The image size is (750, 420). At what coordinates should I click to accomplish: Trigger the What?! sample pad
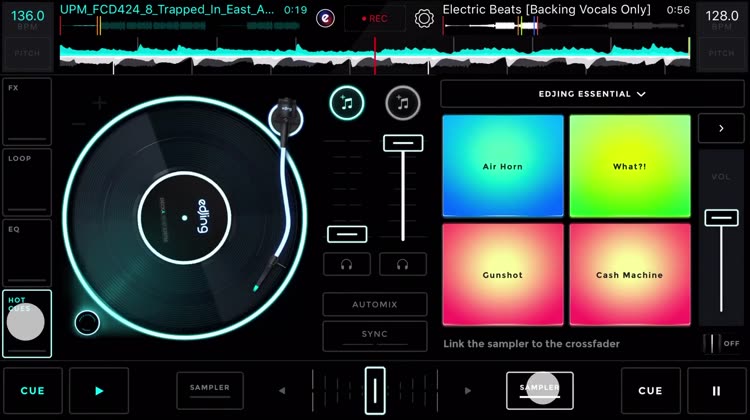(x=630, y=166)
